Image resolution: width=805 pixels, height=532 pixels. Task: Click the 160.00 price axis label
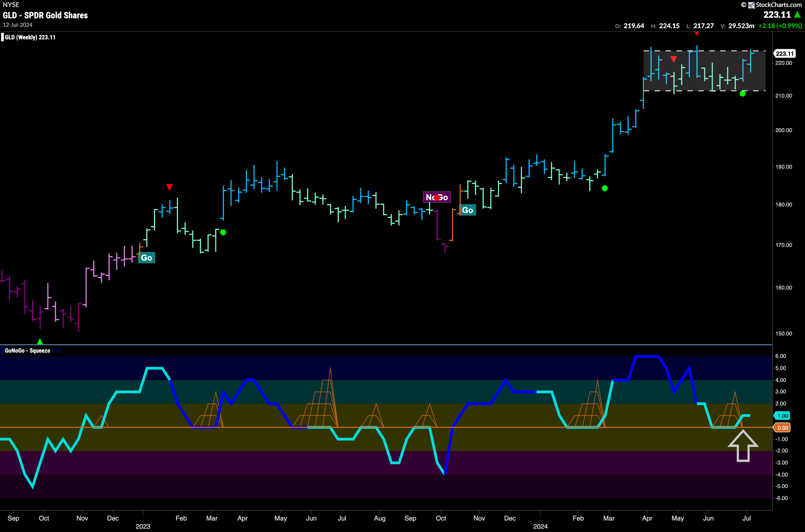[784, 288]
